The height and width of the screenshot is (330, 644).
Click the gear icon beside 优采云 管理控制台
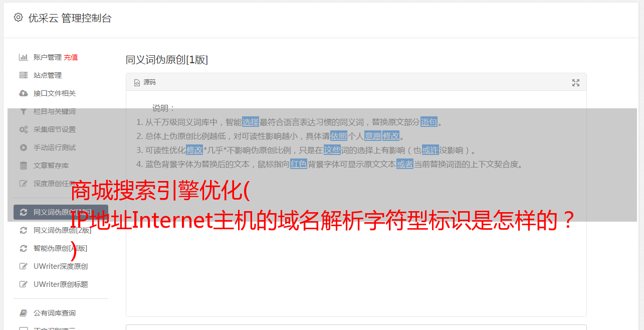pyautogui.click(x=19, y=18)
